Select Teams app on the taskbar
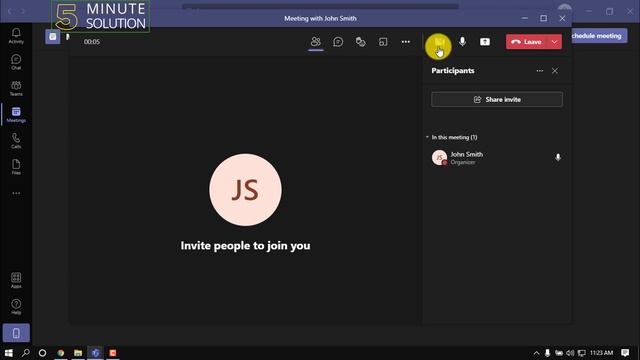Screen dimensions: 640x360 [95, 353]
